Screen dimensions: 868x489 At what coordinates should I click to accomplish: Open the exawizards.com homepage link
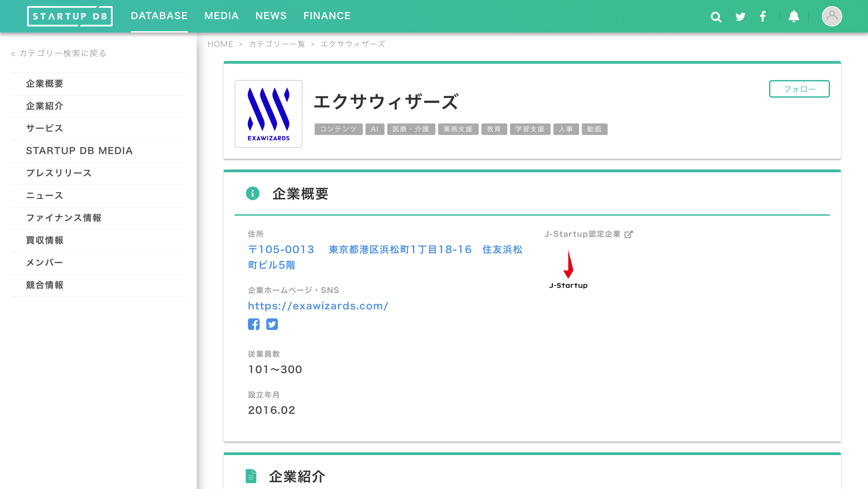(318, 306)
